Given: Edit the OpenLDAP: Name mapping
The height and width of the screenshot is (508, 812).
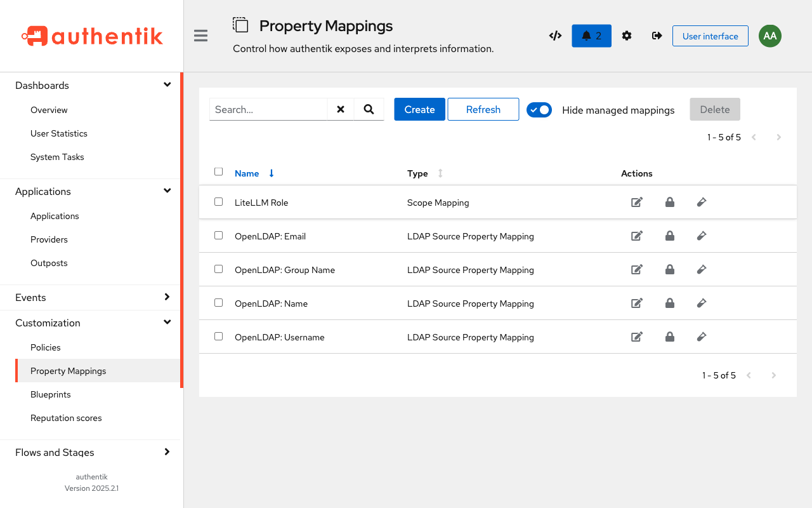Looking at the screenshot, I should (x=637, y=303).
